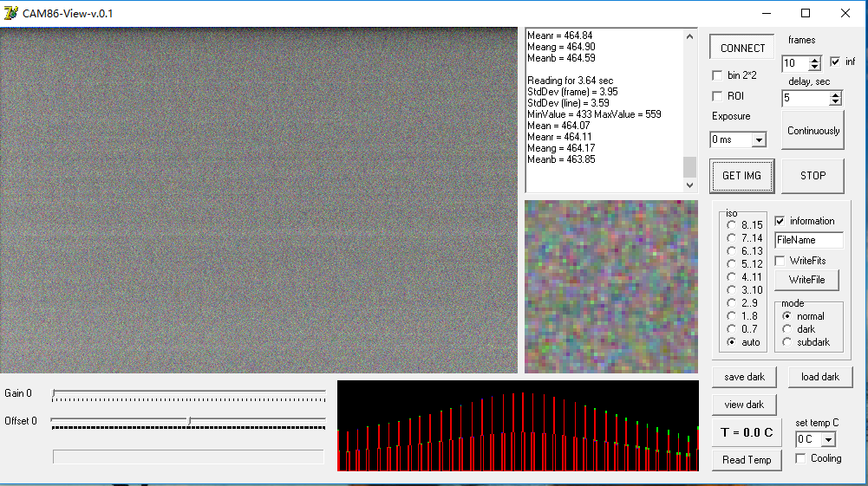
Task: Click the FileName text field
Action: pos(809,240)
